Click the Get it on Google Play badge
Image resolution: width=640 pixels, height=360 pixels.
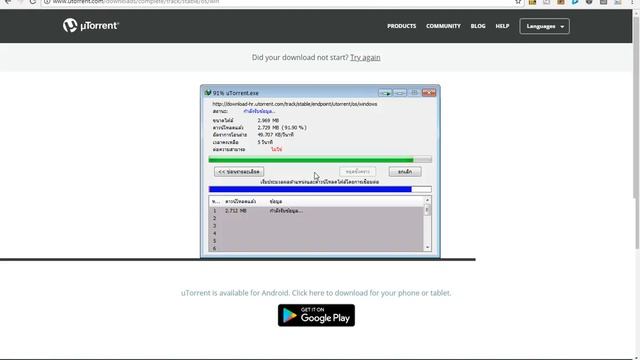(316, 315)
